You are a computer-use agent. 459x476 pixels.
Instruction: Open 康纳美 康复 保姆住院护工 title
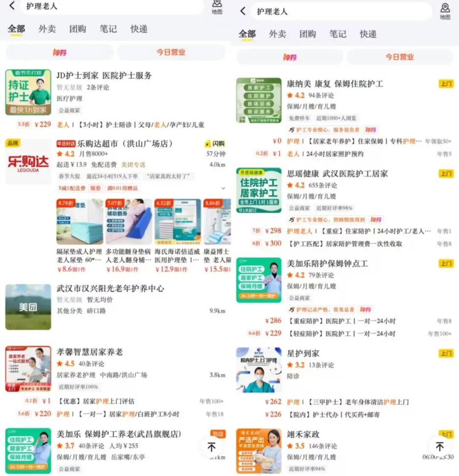(335, 84)
